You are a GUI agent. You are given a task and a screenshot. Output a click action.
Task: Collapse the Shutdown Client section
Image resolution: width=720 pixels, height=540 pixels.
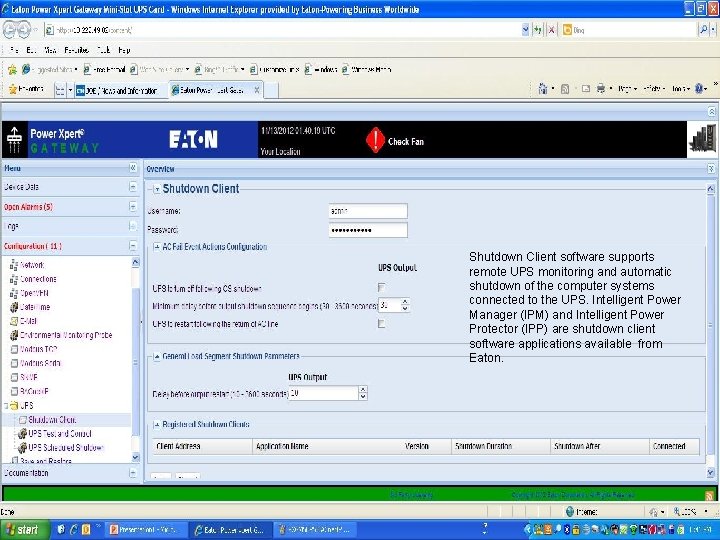click(x=157, y=189)
